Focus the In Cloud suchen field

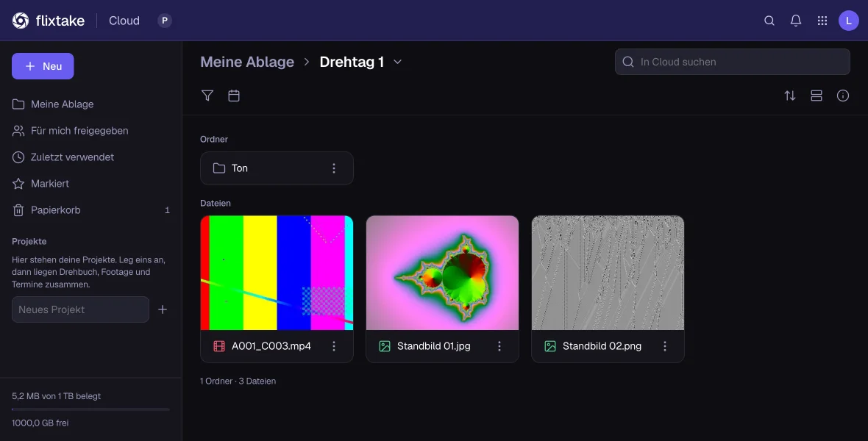click(733, 62)
